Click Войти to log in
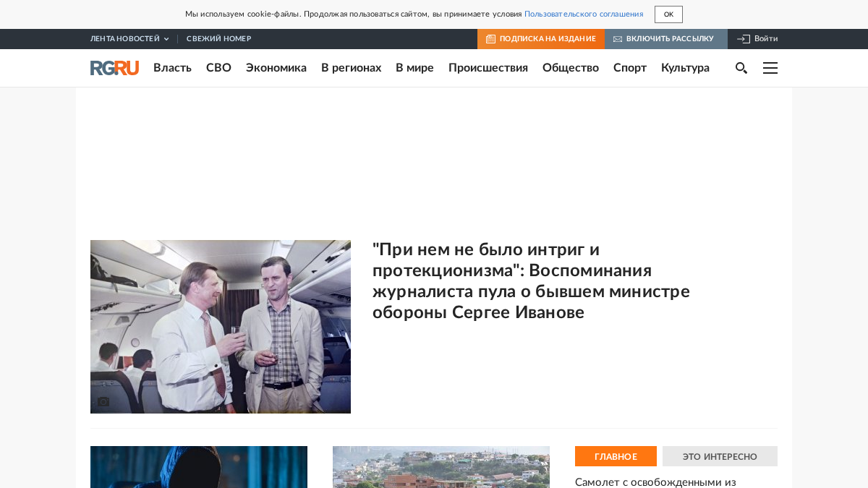 pyautogui.click(x=758, y=39)
